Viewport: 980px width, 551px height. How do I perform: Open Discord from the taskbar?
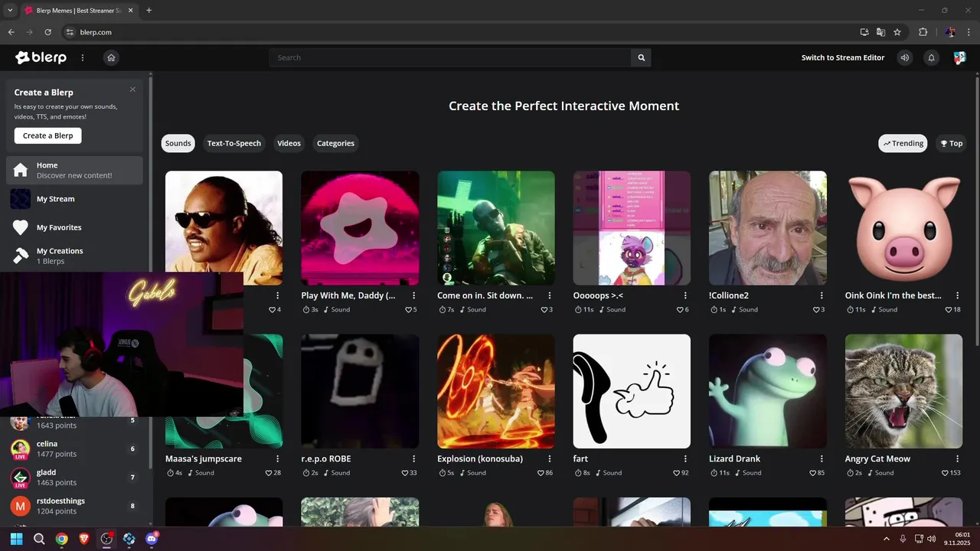coord(152,539)
